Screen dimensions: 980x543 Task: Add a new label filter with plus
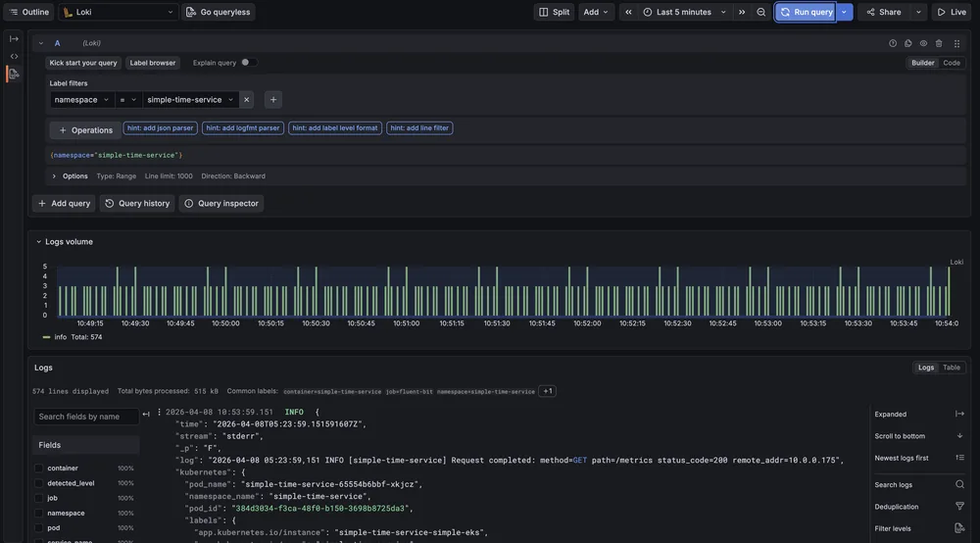coord(273,99)
